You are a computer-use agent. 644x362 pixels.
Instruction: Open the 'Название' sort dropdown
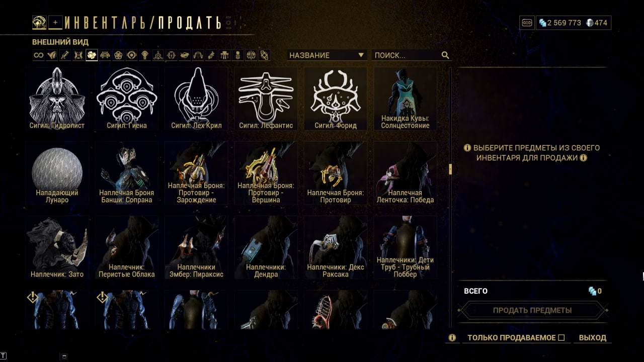[327, 55]
